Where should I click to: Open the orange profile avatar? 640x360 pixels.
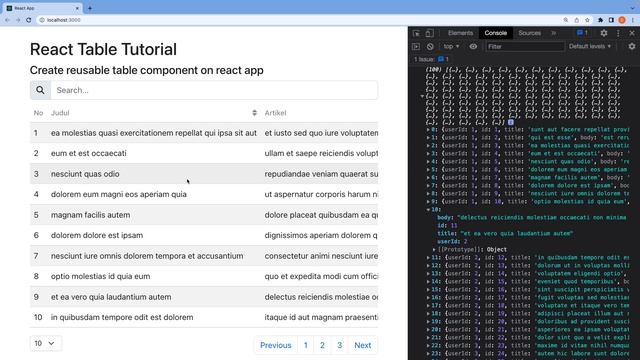coord(622,20)
